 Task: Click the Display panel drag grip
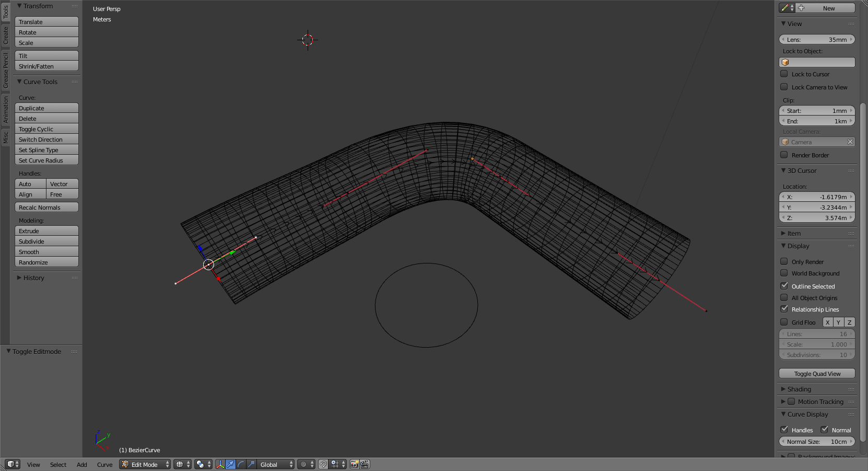tap(852, 246)
